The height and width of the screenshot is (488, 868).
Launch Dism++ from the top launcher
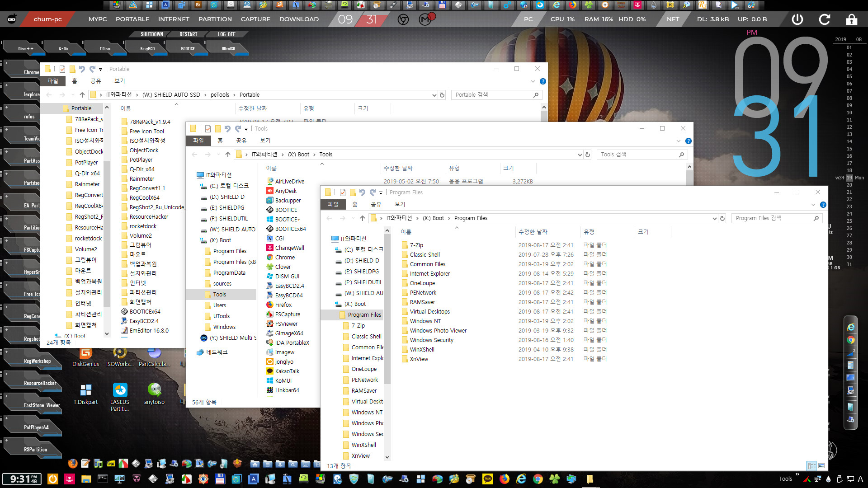point(24,48)
